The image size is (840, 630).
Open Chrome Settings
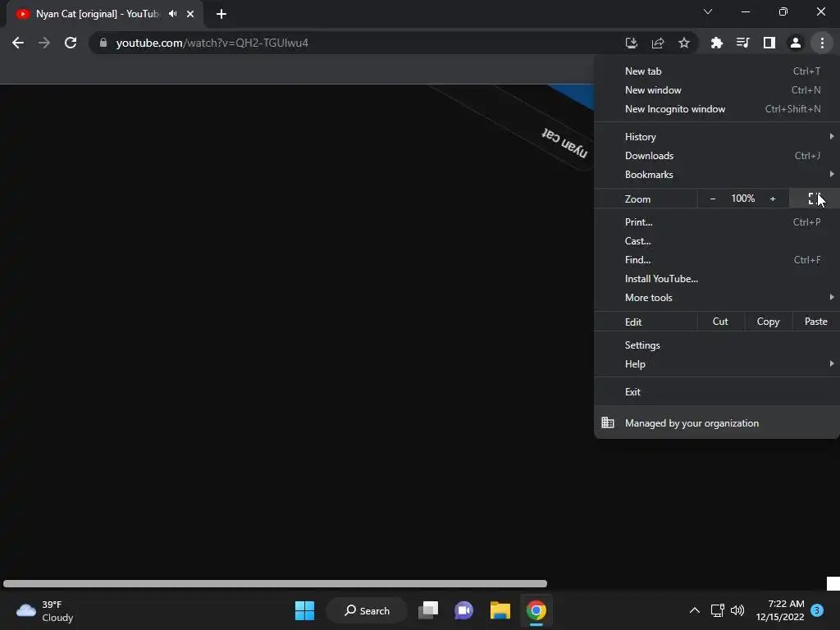click(x=717, y=345)
